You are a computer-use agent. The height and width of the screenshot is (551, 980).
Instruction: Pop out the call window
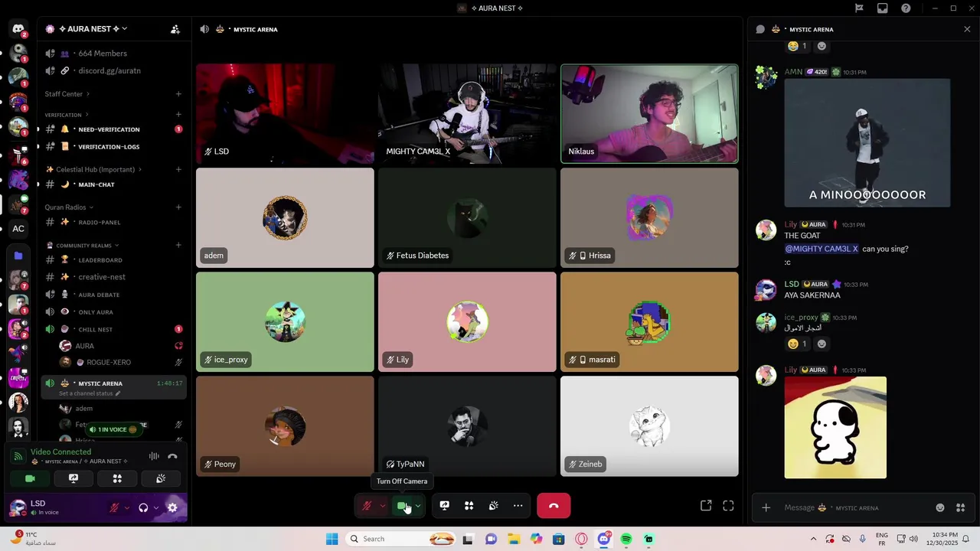pyautogui.click(x=706, y=505)
